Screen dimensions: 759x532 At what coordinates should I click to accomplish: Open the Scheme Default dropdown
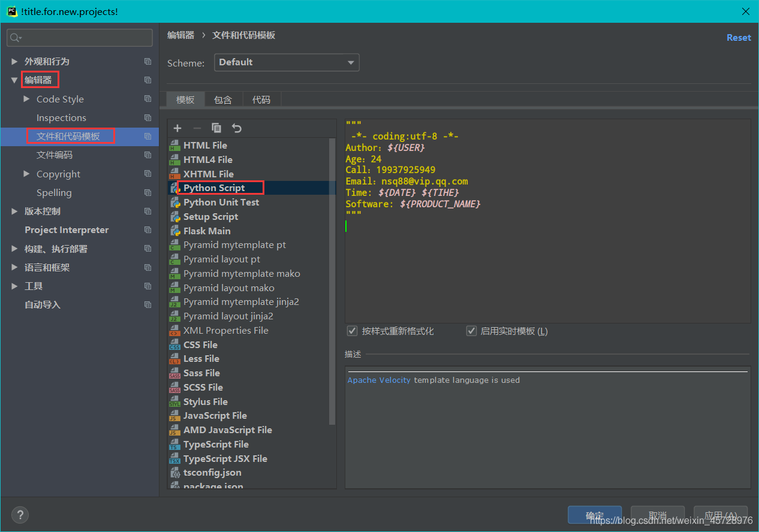tap(287, 62)
